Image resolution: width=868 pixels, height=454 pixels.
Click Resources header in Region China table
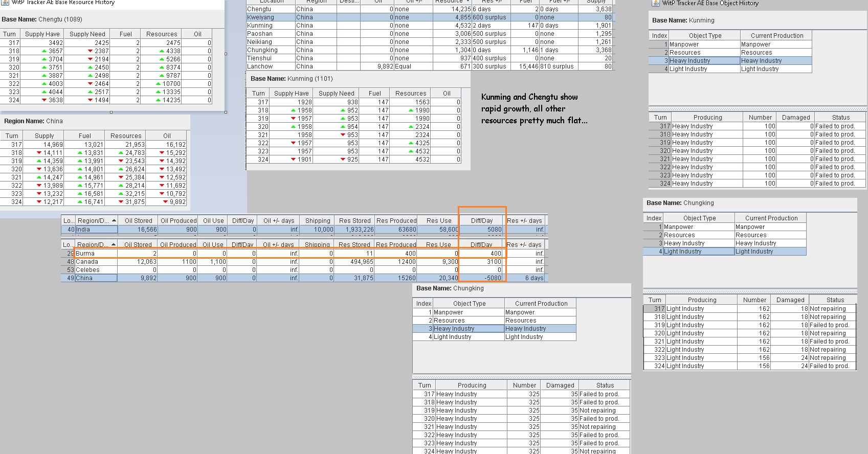[126, 136]
